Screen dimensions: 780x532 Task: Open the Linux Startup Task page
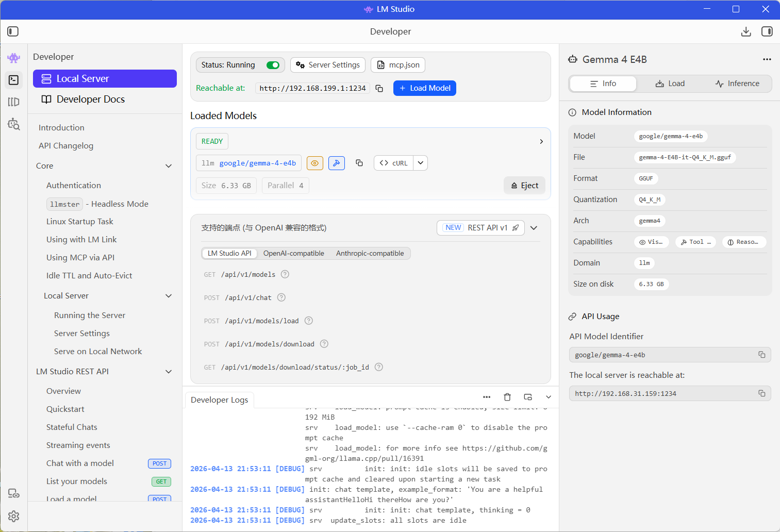pyautogui.click(x=80, y=222)
